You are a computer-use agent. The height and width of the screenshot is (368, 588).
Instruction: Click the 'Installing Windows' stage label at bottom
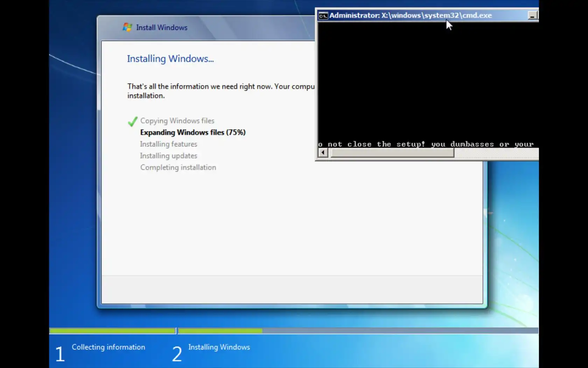(219, 347)
